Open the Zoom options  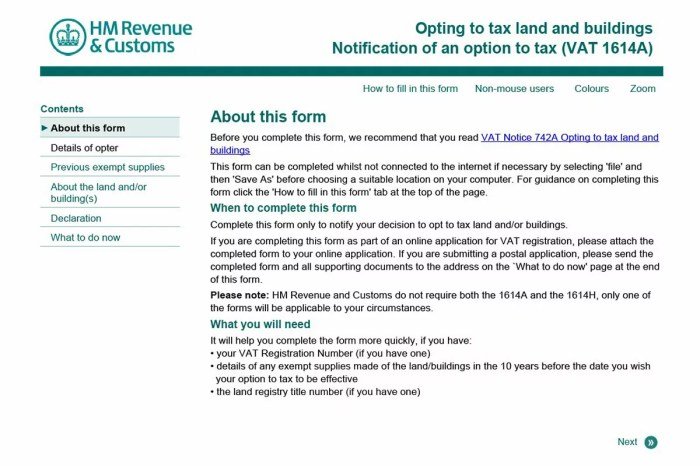[643, 89]
